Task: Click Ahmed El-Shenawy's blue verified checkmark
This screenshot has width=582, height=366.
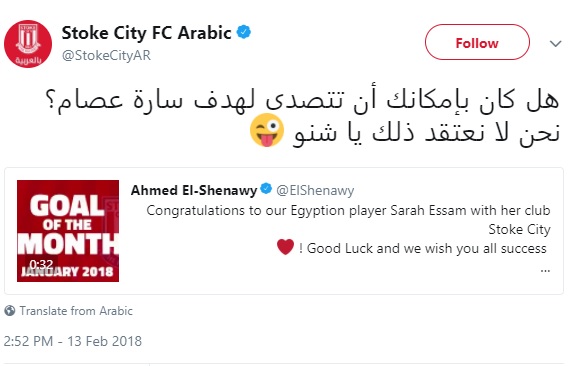Action: click(x=266, y=189)
